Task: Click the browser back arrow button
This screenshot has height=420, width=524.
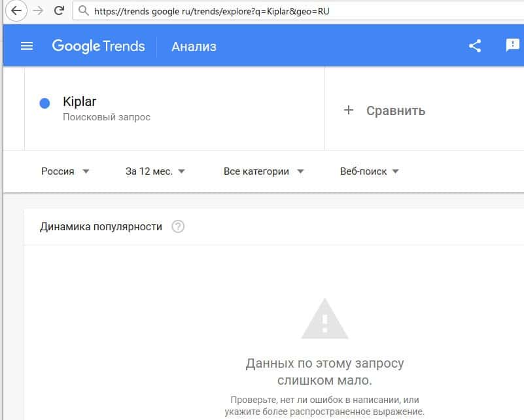Action: (x=16, y=10)
